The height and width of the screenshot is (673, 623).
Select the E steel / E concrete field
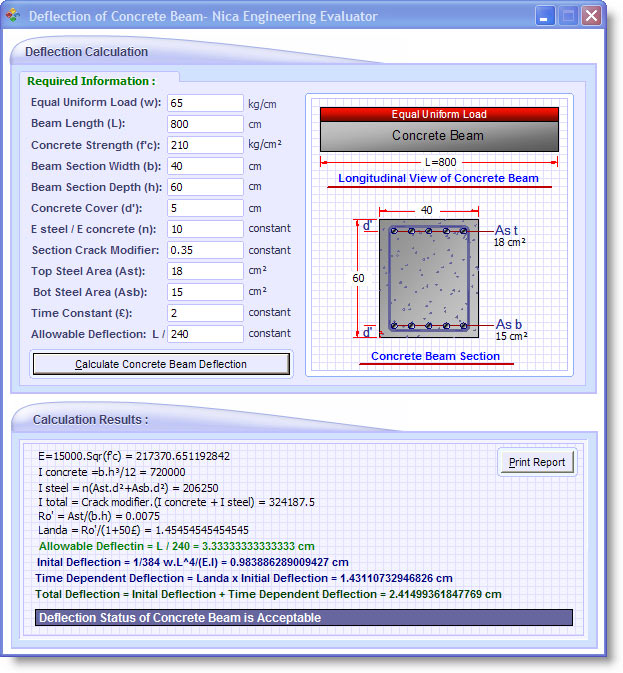(205, 229)
